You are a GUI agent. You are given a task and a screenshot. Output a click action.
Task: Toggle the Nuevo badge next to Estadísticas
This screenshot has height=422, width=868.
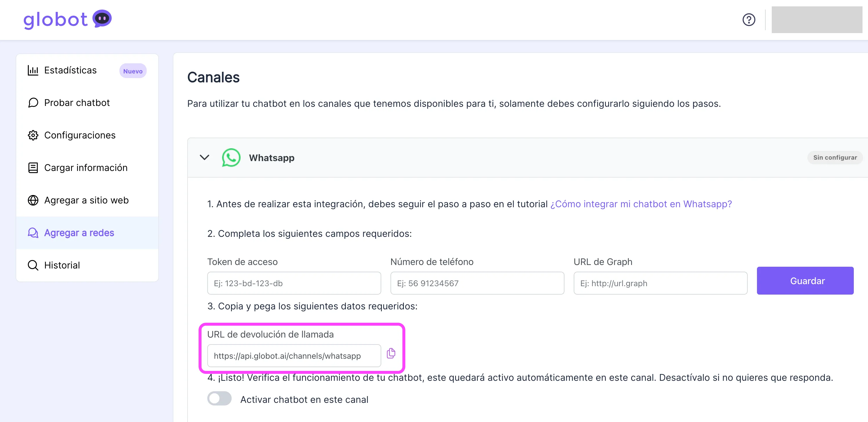(132, 71)
